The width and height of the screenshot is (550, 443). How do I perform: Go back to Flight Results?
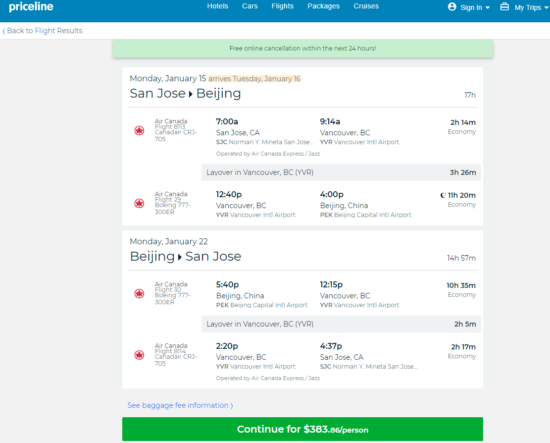click(42, 31)
